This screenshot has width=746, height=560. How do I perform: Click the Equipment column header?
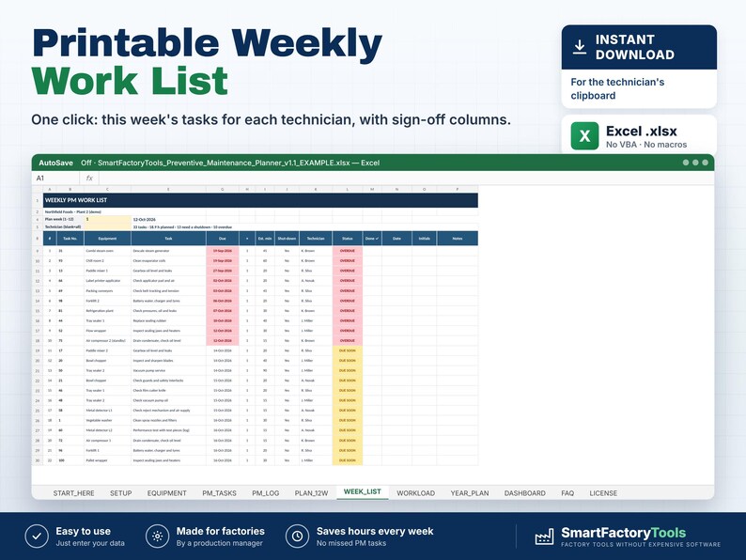click(x=107, y=239)
